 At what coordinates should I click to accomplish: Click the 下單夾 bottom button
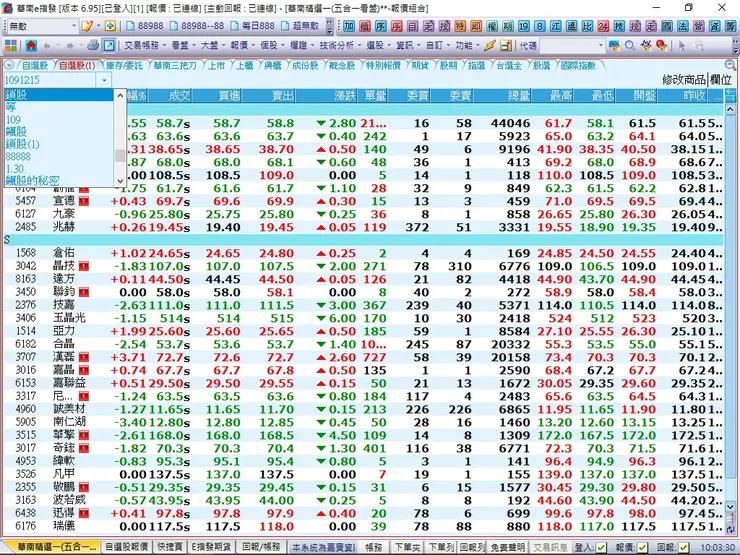(x=407, y=547)
